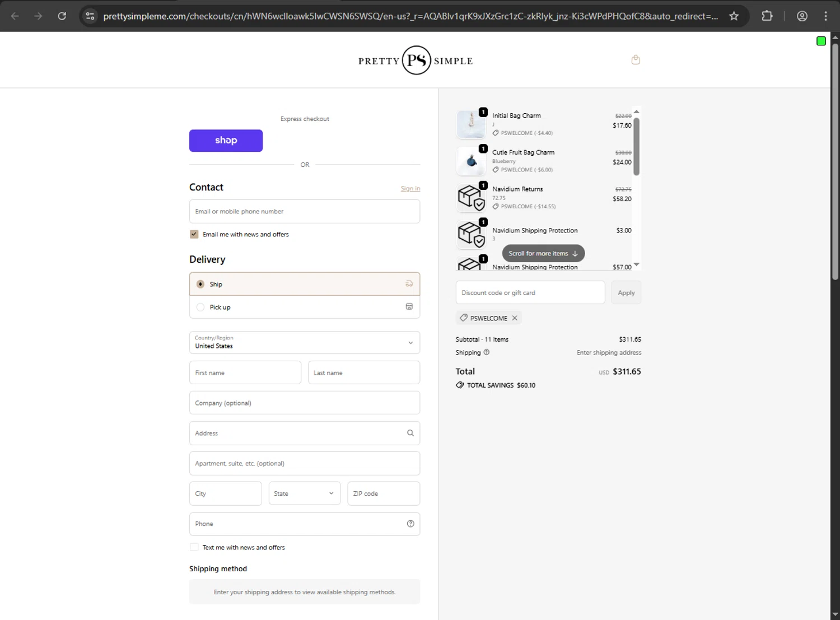Click the truck icon in Ship option

pyautogui.click(x=409, y=284)
